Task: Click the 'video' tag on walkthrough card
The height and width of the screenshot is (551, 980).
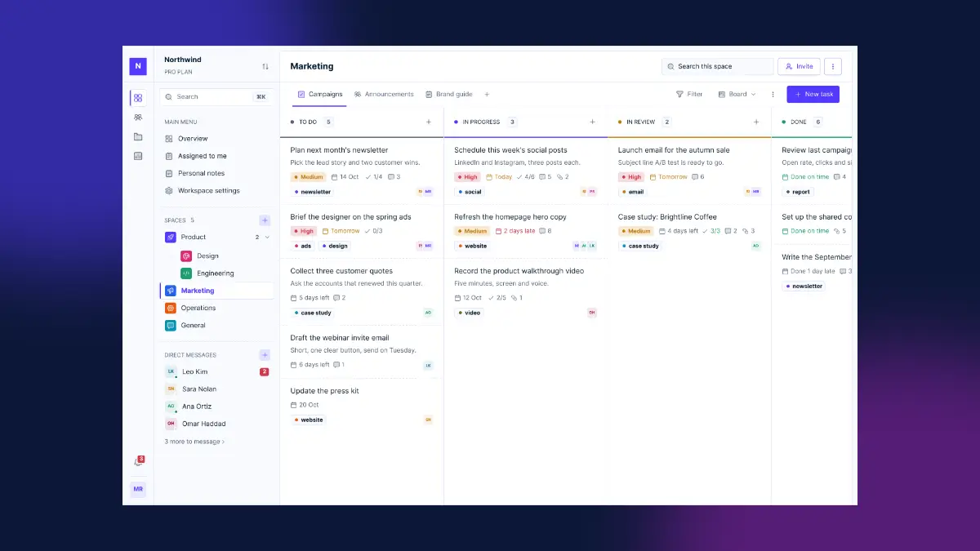Action: click(x=470, y=313)
